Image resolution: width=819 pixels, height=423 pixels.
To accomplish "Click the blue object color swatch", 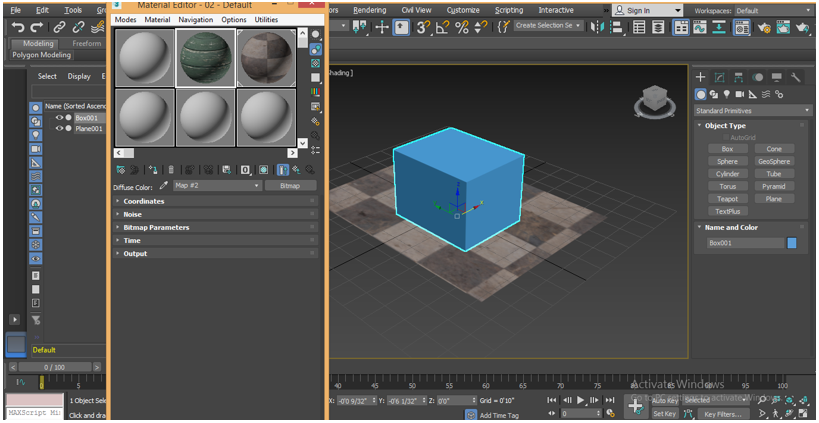I will tap(792, 243).
